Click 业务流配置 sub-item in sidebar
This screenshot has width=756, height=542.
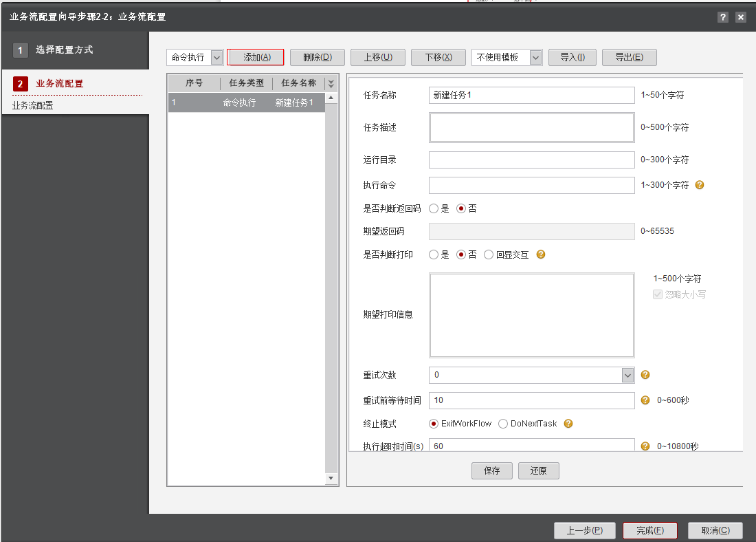coord(32,105)
